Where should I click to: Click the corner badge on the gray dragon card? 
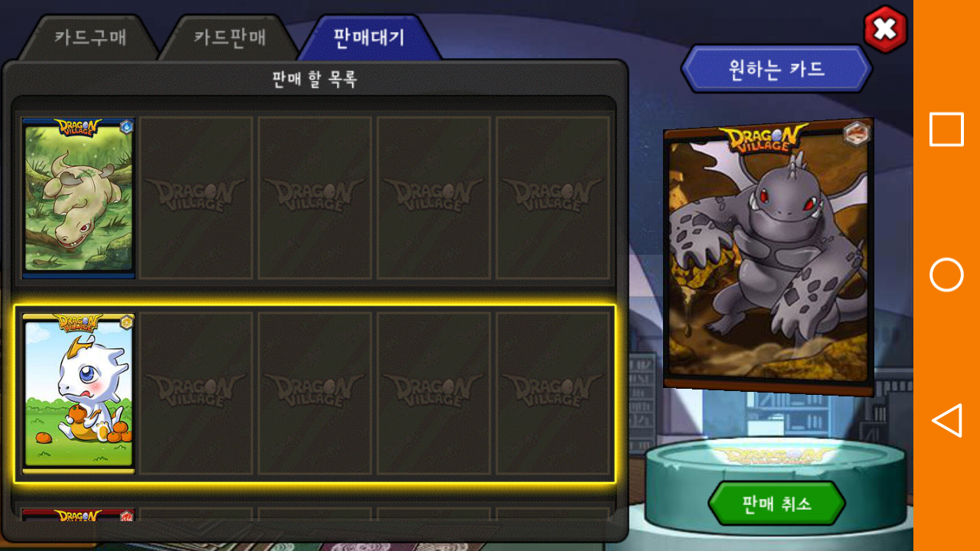click(x=857, y=133)
